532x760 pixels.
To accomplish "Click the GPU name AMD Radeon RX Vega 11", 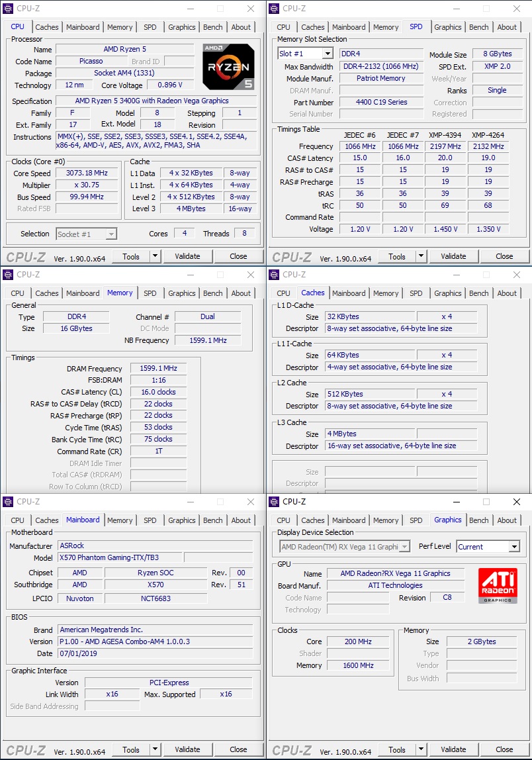I will pyautogui.click(x=396, y=573).
